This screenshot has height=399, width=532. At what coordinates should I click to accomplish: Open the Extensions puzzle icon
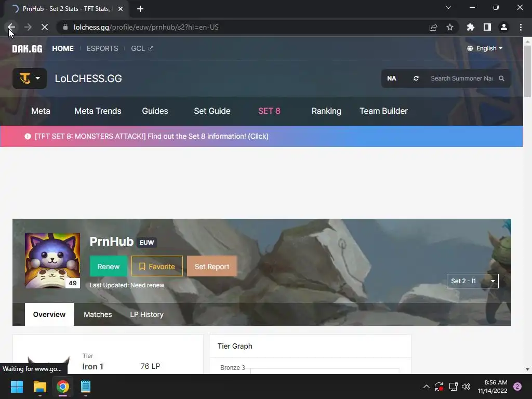[471, 27]
